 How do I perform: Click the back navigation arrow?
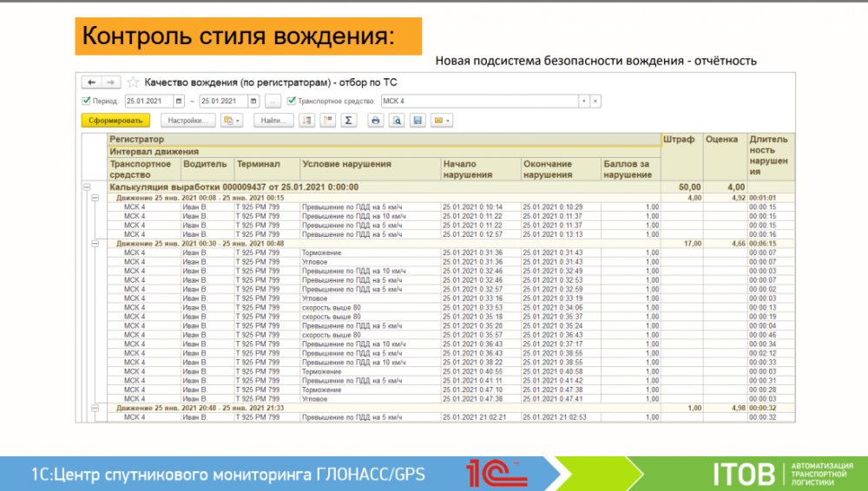[91, 82]
